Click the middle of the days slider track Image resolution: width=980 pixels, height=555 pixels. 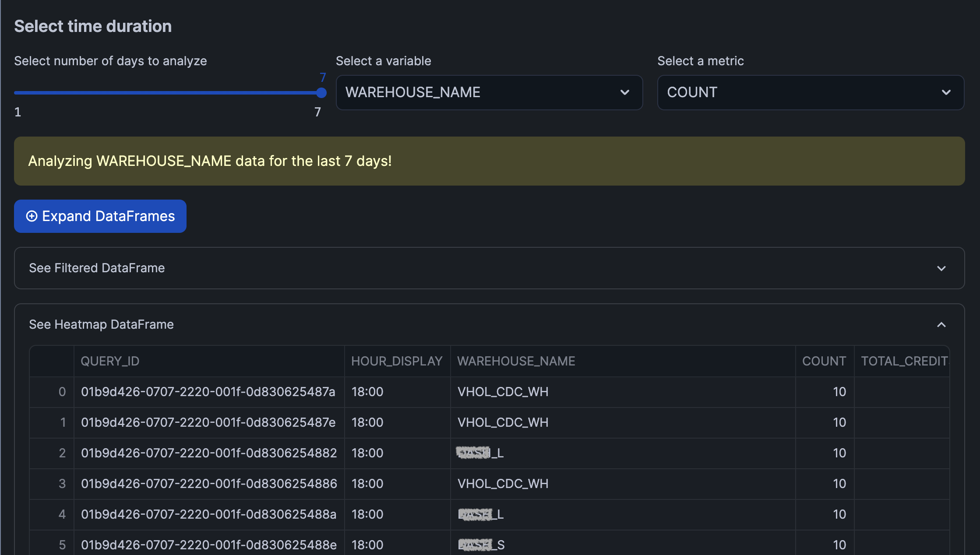coord(168,93)
